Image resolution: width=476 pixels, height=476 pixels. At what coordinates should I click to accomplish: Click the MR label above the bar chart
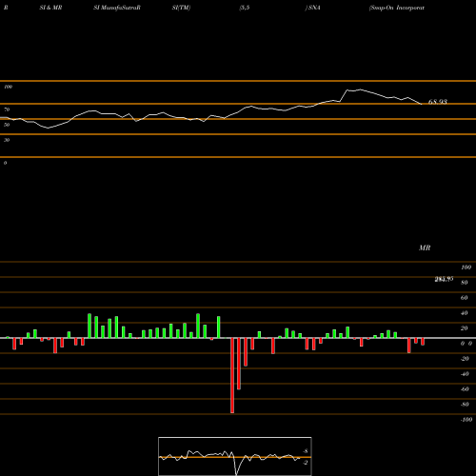tap(425, 248)
